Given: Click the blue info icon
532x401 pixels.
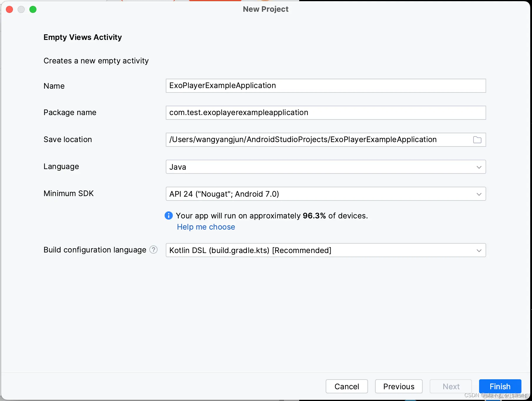Looking at the screenshot, I should coord(169,216).
